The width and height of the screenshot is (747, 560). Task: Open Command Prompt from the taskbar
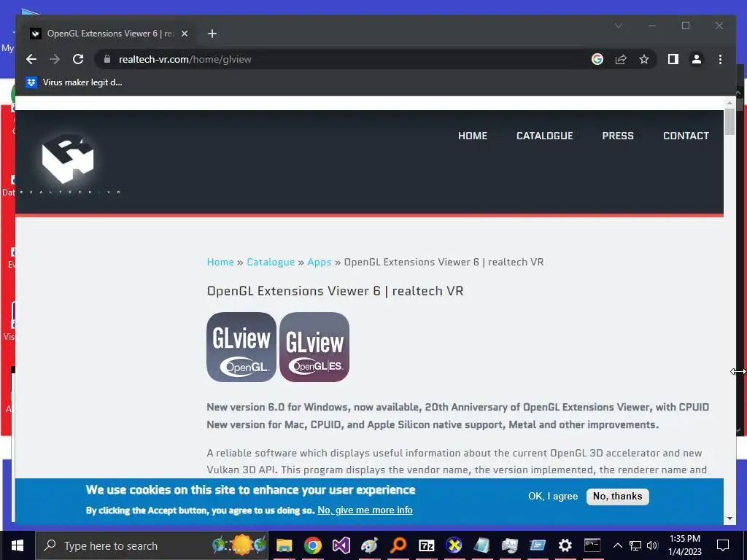[592, 545]
